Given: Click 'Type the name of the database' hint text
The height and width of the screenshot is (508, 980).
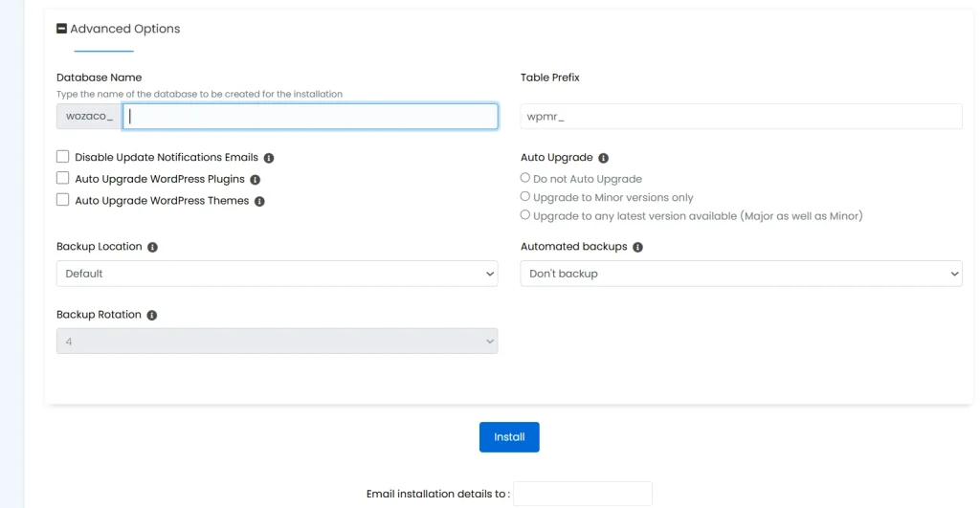Looking at the screenshot, I should click(199, 94).
